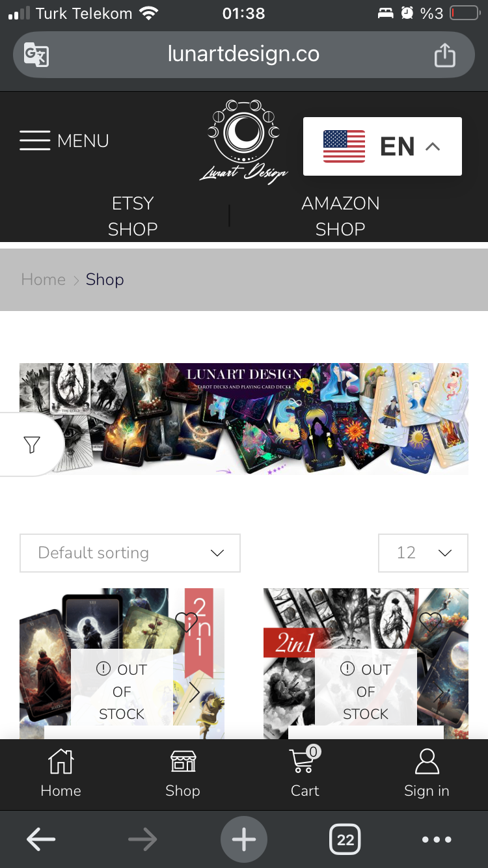The height and width of the screenshot is (868, 488).
Task: Toggle wishlist heart on first product
Action: tap(186, 622)
